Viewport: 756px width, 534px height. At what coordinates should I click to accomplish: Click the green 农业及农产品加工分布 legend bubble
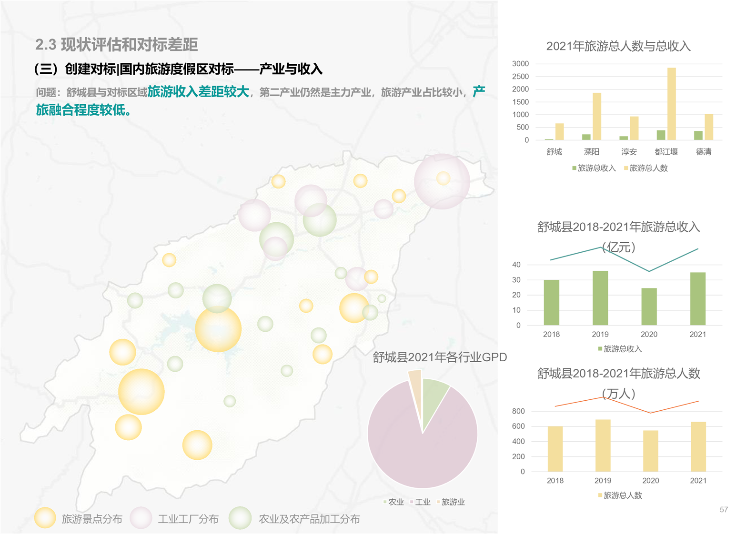point(240,518)
